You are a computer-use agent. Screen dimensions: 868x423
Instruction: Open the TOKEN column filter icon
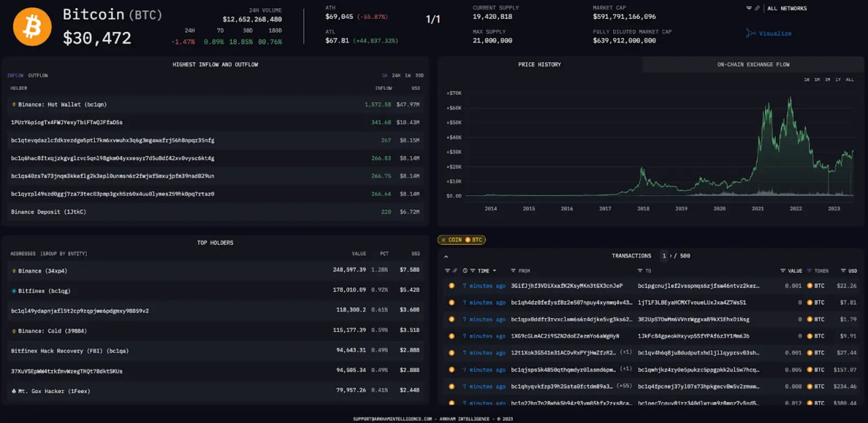809,270
